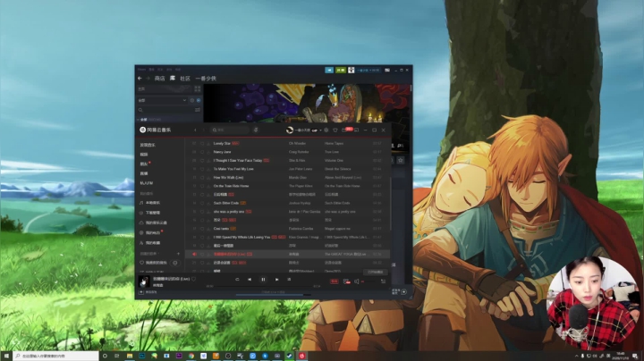644x361 pixels.
Task: Toggle heart for Such Bitter Ends
Action: click(x=202, y=203)
